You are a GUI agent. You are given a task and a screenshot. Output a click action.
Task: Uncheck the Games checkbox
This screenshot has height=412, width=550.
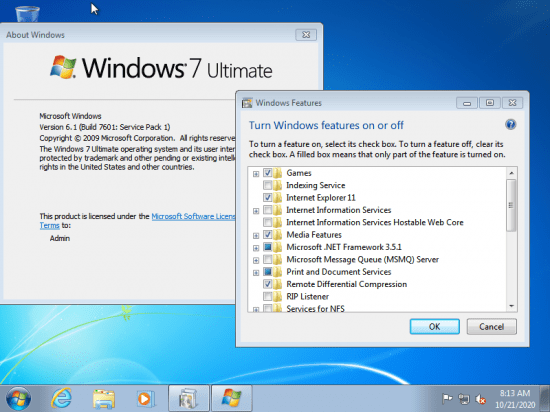[268, 173]
